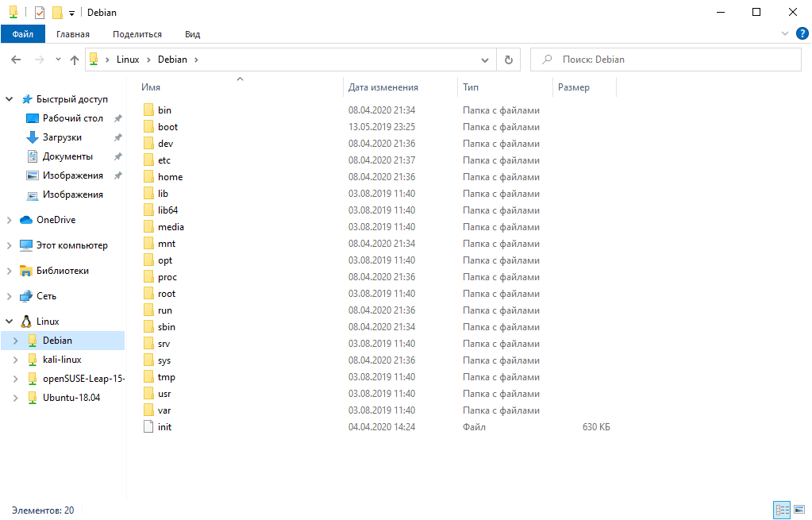
Task: Expand the Этот компьютер tree node
Action: click(10, 245)
